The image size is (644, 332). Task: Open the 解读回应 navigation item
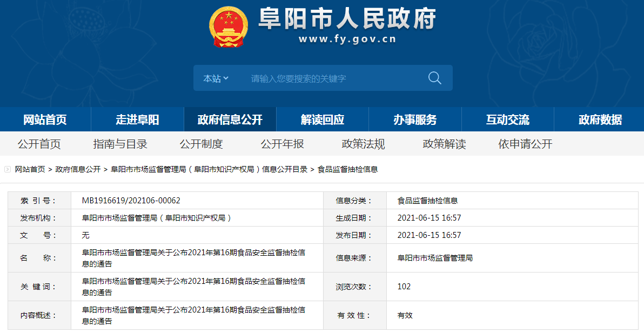point(323,119)
